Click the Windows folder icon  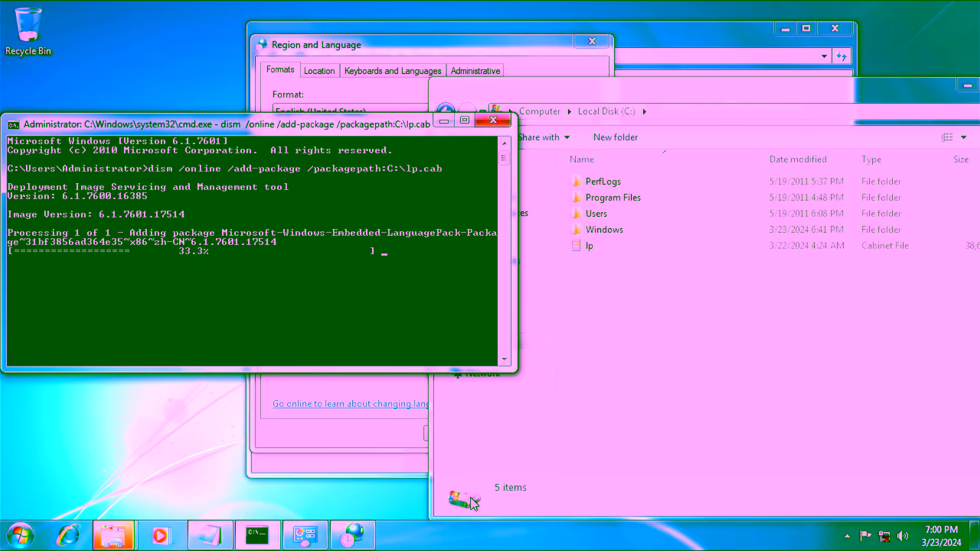click(576, 230)
